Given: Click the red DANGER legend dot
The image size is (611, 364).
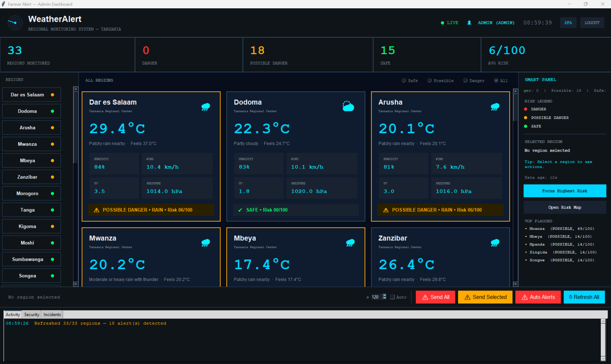Looking at the screenshot, I should [x=526, y=109].
